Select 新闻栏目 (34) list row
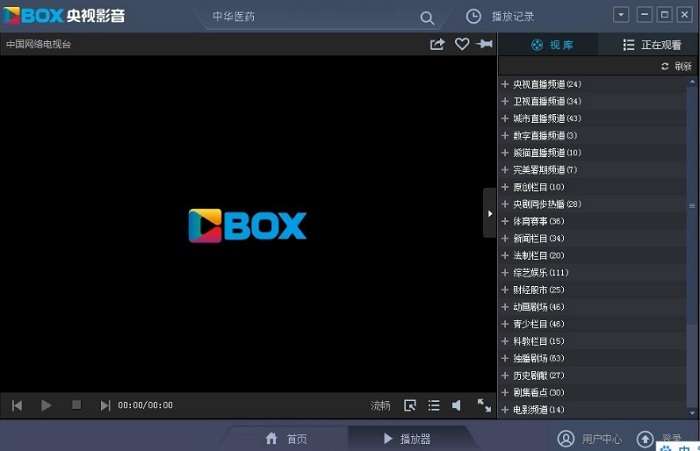Screen dimensions: 700x451 pos(592,238)
